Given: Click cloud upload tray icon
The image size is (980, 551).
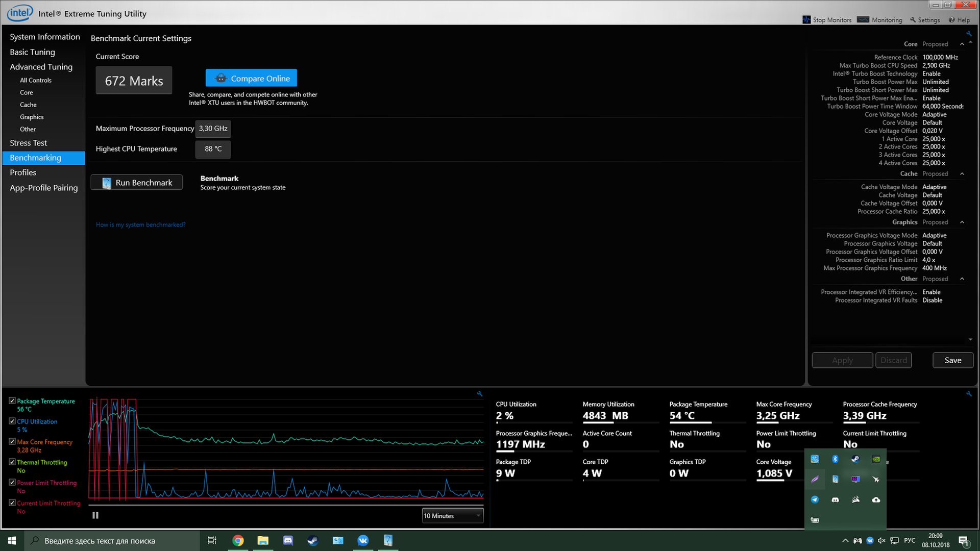Looking at the screenshot, I should click(x=876, y=500).
